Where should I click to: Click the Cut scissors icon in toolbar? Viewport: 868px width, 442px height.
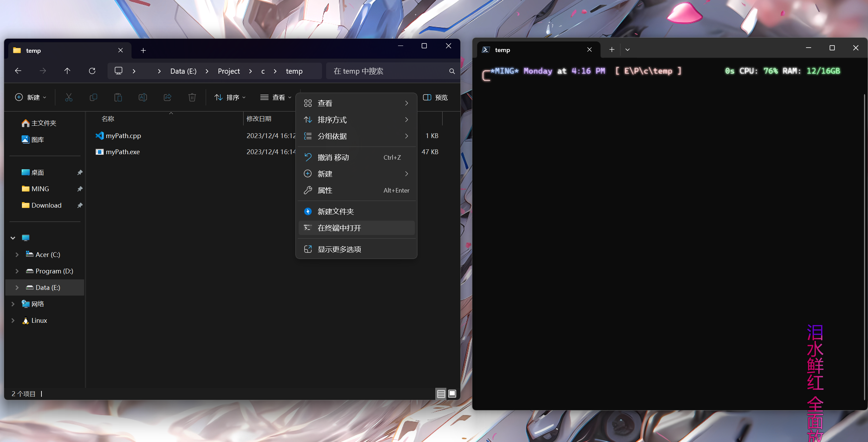coord(69,98)
